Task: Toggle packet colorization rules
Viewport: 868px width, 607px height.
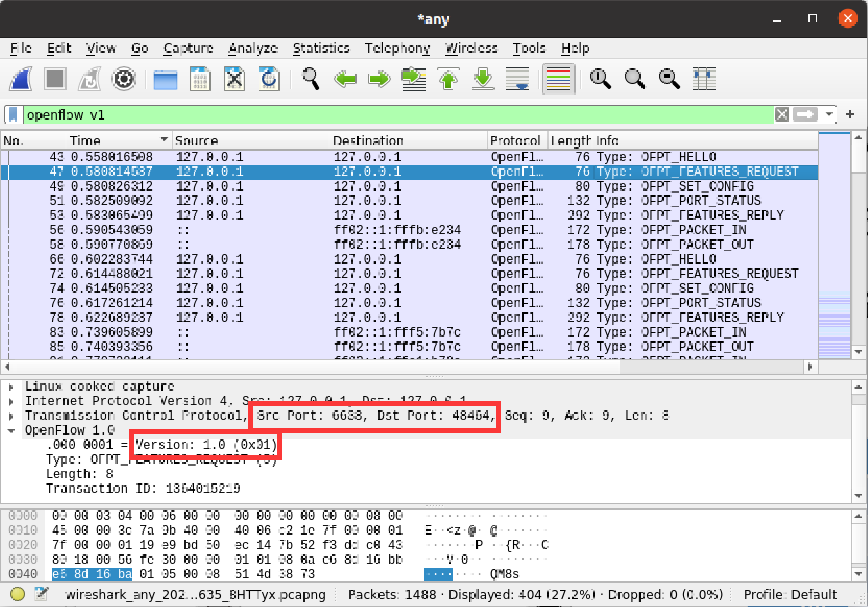Action: (x=558, y=79)
